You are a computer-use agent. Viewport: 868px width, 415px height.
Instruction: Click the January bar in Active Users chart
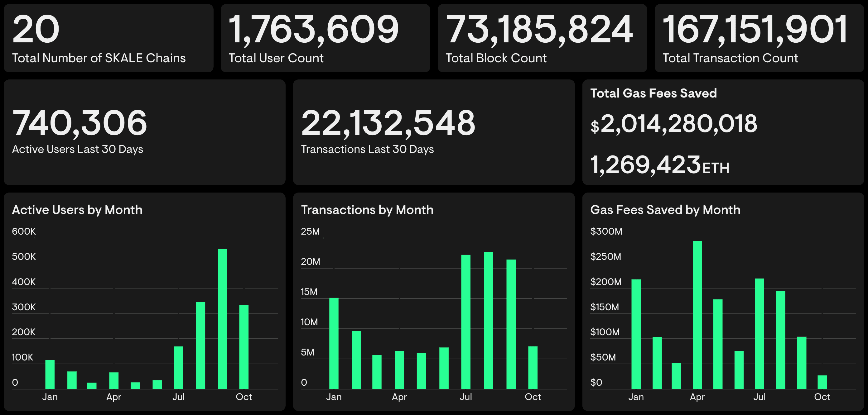click(50, 374)
